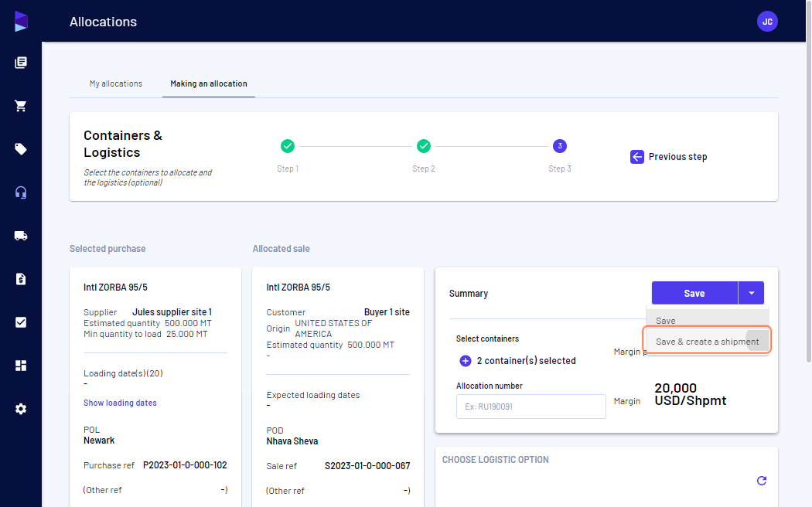Click the Previous step arrow icon
Image resolution: width=812 pixels, height=507 pixels.
pos(637,157)
